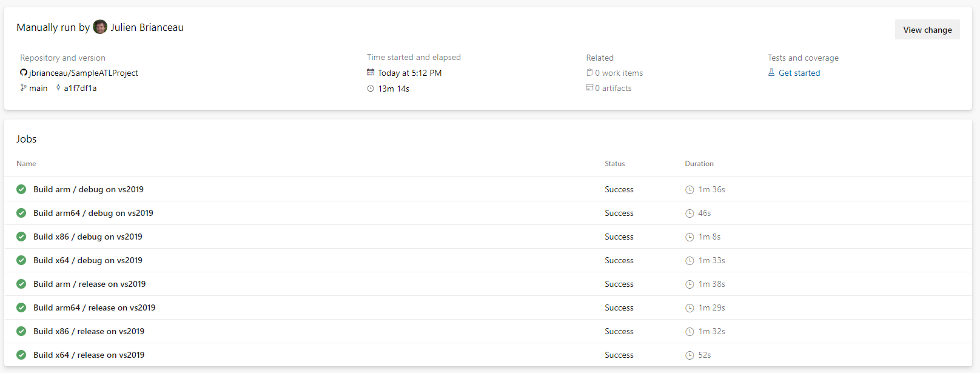Click the test flask icon

click(x=771, y=73)
